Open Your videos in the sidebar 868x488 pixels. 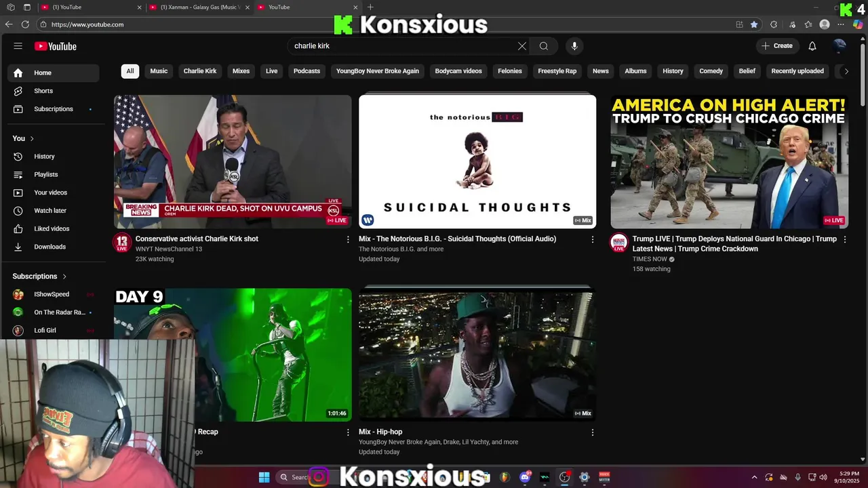pyautogui.click(x=54, y=192)
